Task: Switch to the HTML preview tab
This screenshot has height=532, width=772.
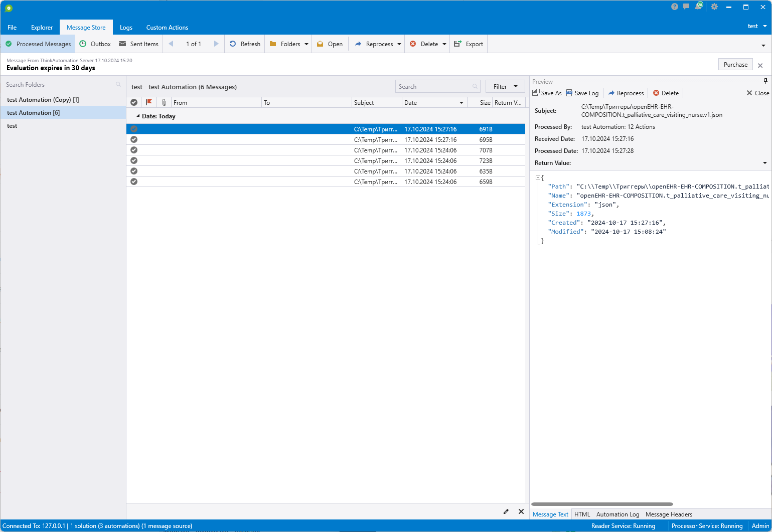Action: point(582,514)
